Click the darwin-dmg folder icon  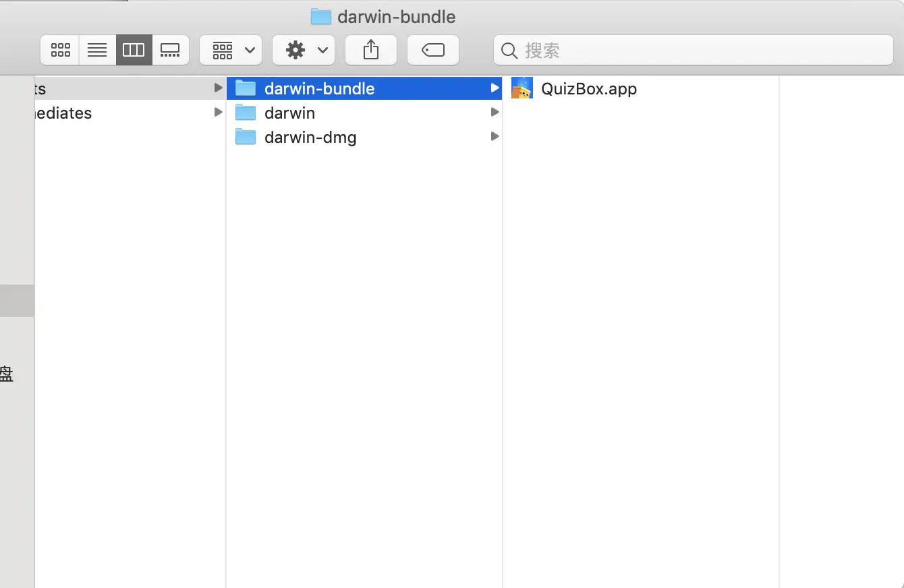[x=246, y=137]
